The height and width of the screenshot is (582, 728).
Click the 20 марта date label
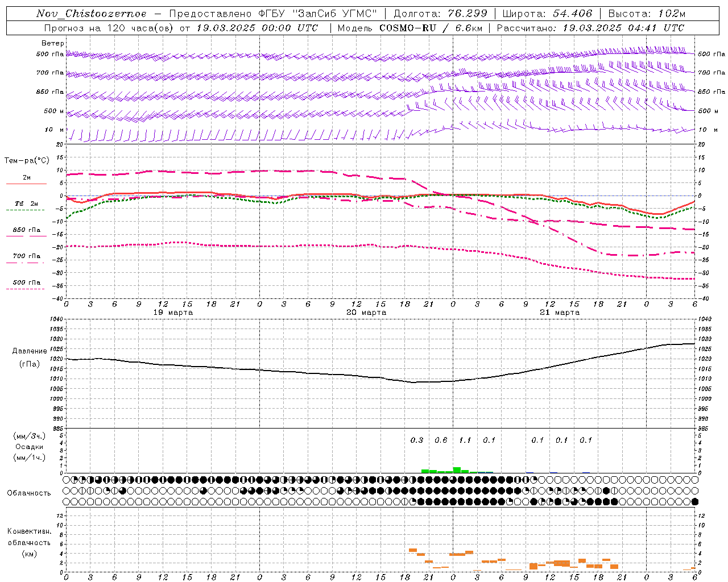pyautogui.click(x=367, y=313)
